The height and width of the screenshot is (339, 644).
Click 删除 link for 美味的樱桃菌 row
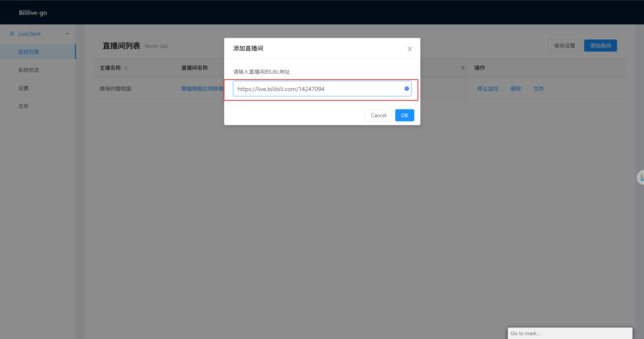pos(516,89)
